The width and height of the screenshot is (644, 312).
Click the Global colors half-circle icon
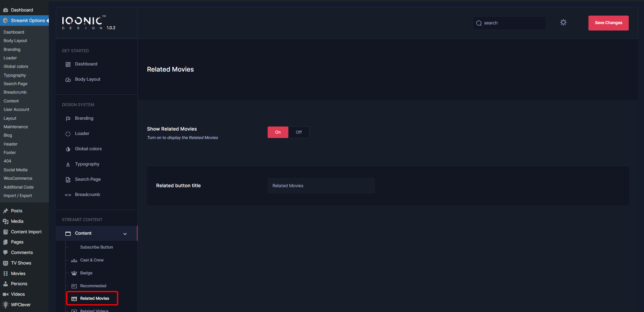click(68, 149)
